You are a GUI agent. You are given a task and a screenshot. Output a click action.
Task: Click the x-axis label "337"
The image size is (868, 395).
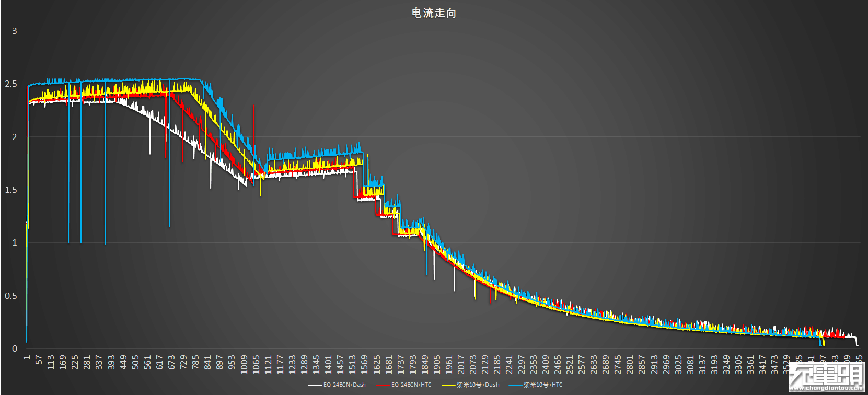[x=99, y=362]
